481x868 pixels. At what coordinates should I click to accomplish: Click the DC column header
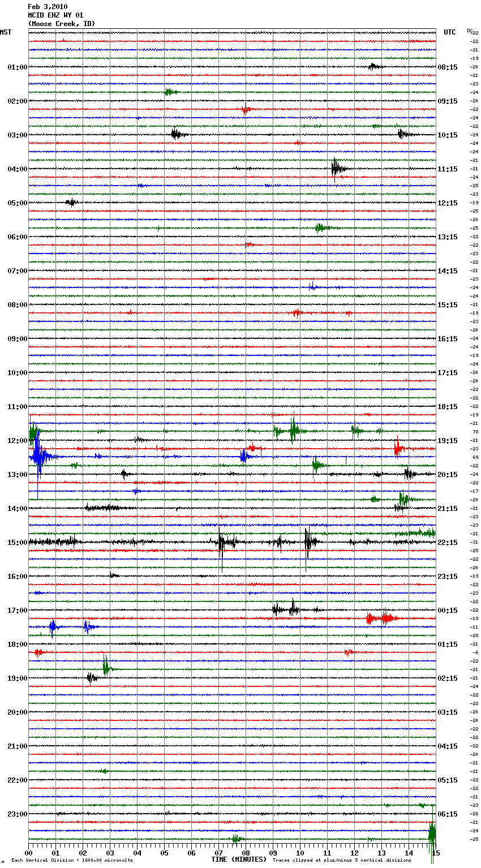(470, 31)
